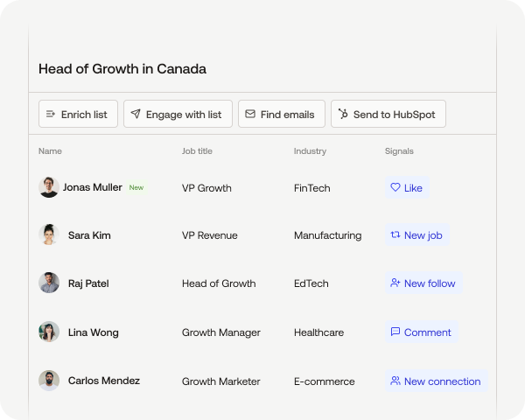The width and height of the screenshot is (525, 420).
Task: Click the paper plane Engage icon
Action: click(136, 115)
